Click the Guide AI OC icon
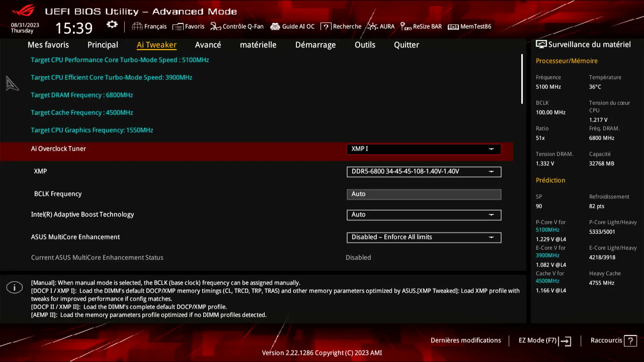This screenshot has width=644, height=362. click(275, 26)
